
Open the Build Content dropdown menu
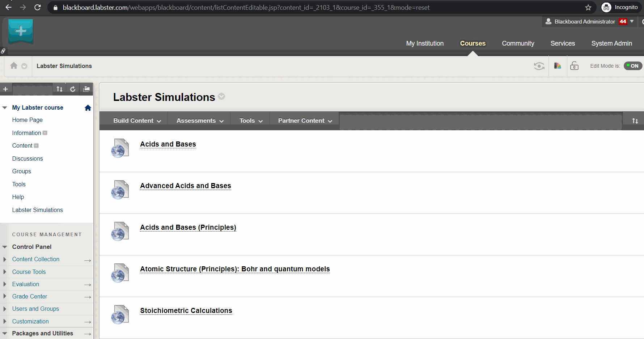coord(137,120)
